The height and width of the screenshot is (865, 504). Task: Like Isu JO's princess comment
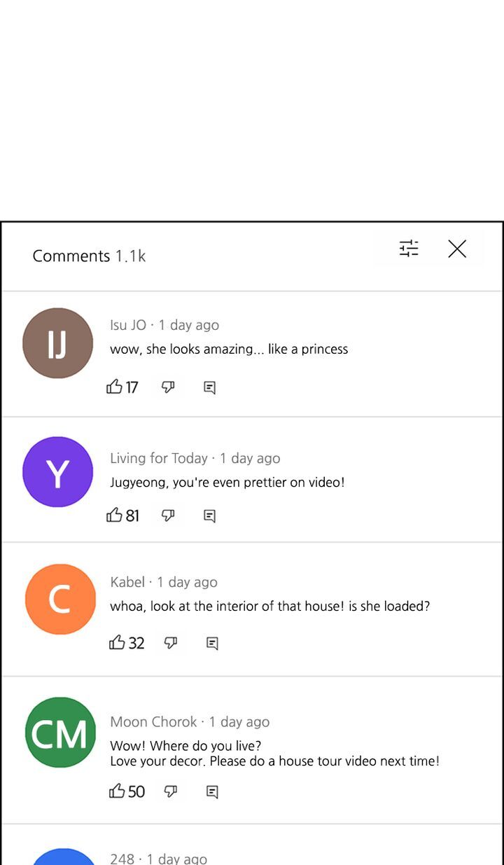115,387
